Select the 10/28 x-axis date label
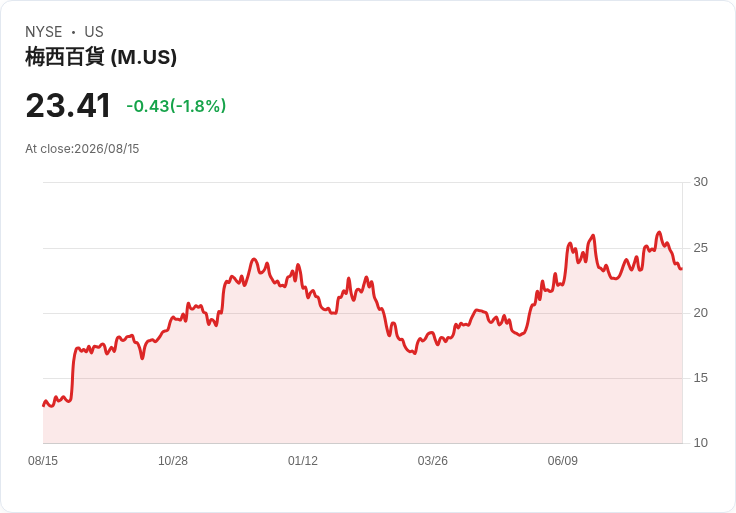This screenshot has height=513, width=736. click(173, 461)
